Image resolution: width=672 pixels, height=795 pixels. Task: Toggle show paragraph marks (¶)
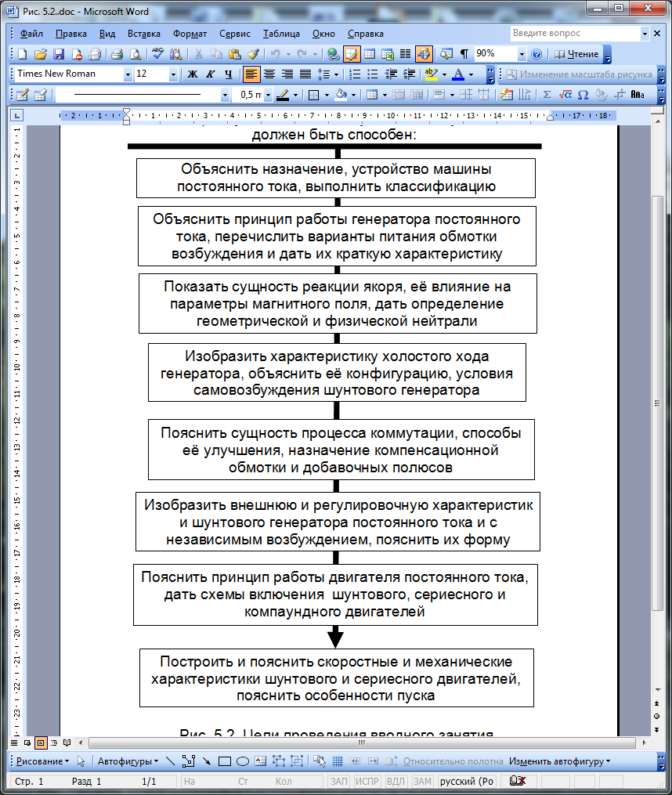[464, 54]
